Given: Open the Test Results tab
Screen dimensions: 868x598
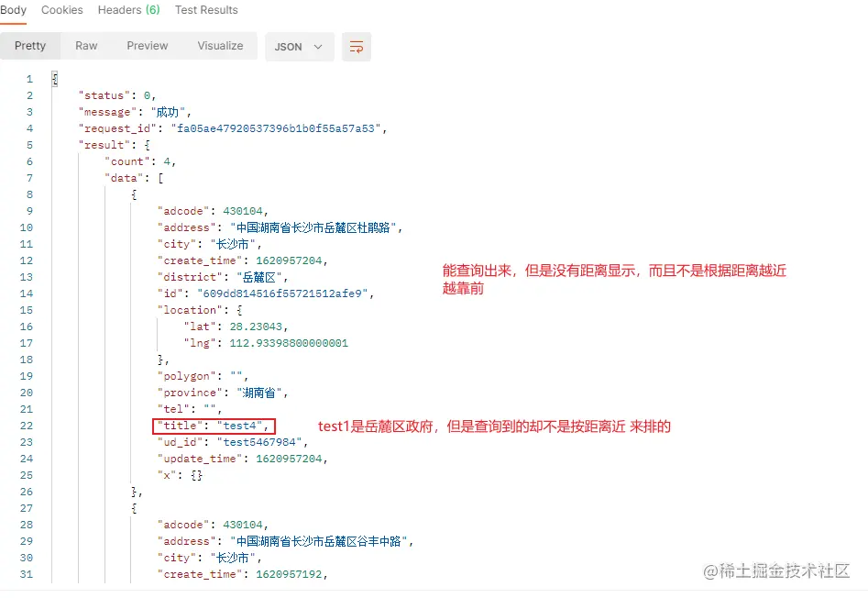Looking at the screenshot, I should (x=206, y=10).
